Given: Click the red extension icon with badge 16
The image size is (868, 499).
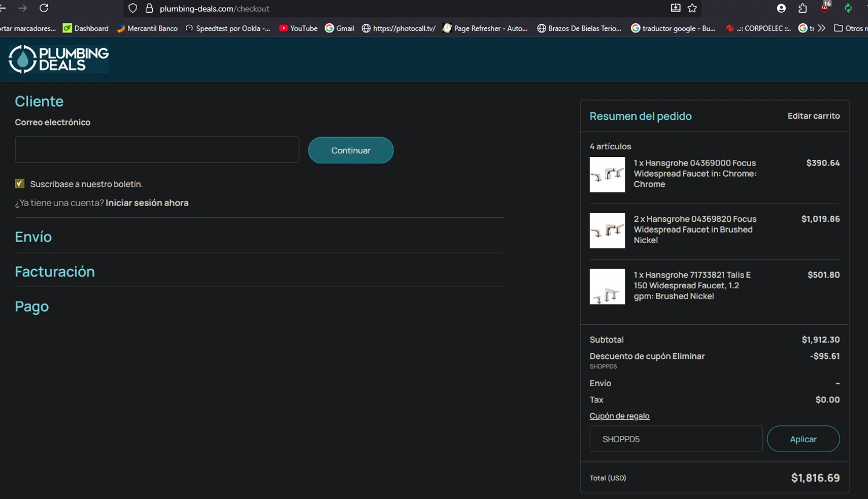Looking at the screenshot, I should click(x=825, y=7).
